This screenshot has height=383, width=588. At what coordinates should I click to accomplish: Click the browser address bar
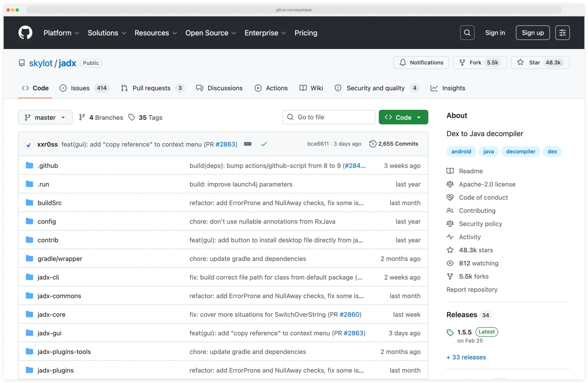click(294, 10)
